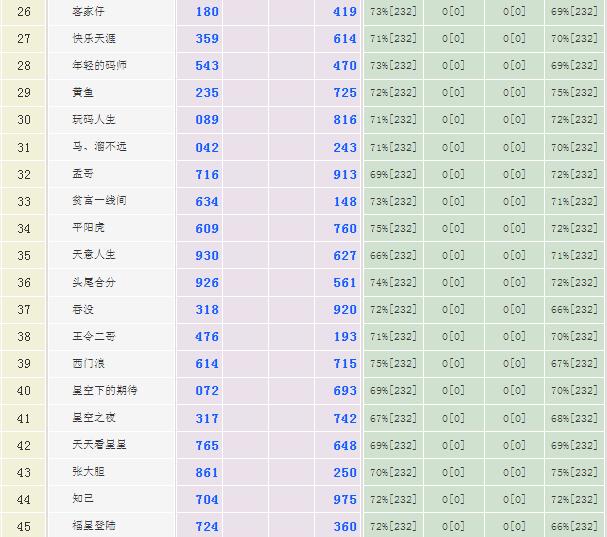Click the 74%[232] value in row 36
Screen dimensions: 607x537
pos(392,283)
